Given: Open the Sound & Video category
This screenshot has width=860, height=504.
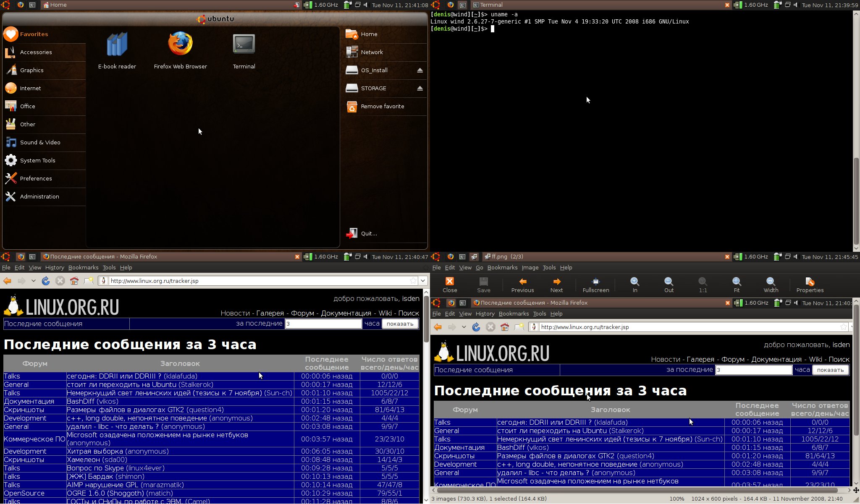Looking at the screenshot, I should [x=44, y=143].
